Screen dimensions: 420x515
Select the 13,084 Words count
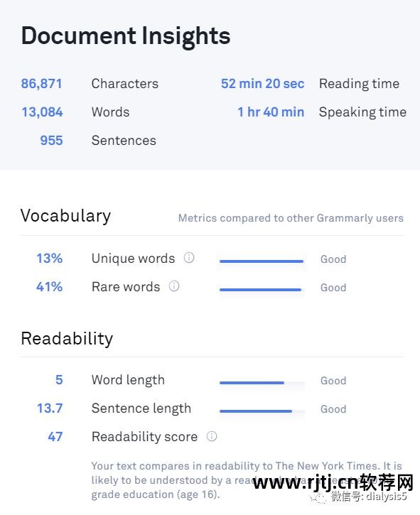click(x=42, y=112)
